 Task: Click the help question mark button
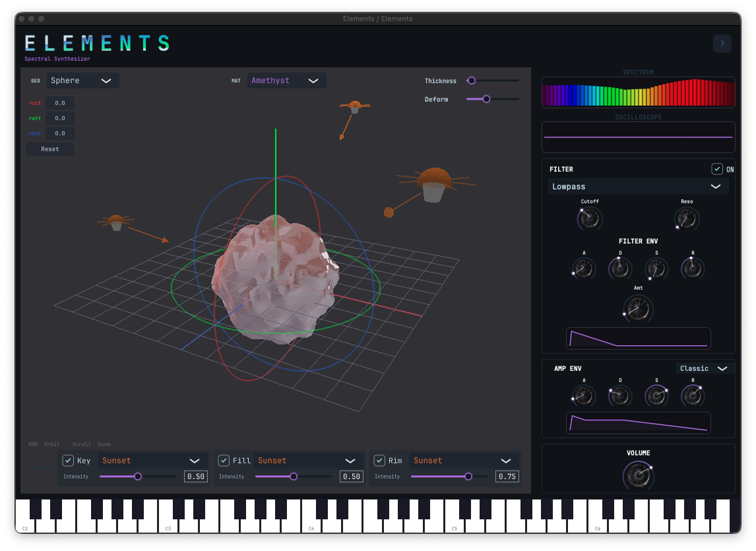click(x=722, y=44)
